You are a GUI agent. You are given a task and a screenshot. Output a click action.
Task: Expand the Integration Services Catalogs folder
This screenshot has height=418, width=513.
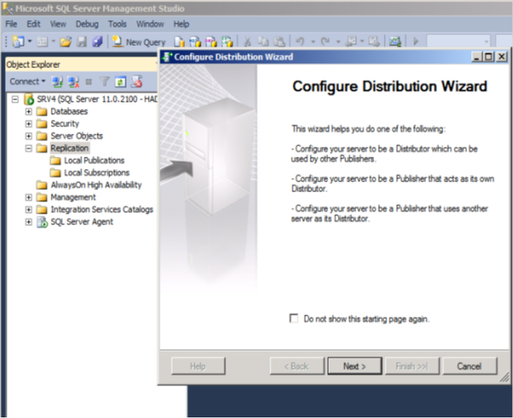pos(29,210)
